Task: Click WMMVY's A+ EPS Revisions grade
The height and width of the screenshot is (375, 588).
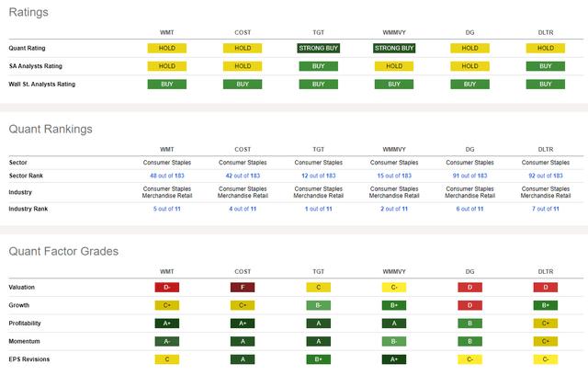Action: coord(394,359)
